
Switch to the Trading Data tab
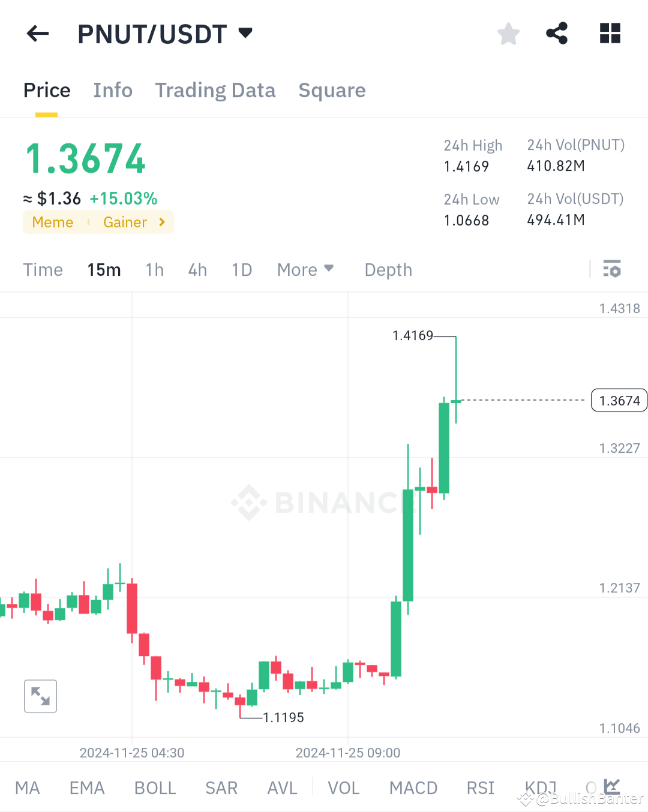pos(215,90)
